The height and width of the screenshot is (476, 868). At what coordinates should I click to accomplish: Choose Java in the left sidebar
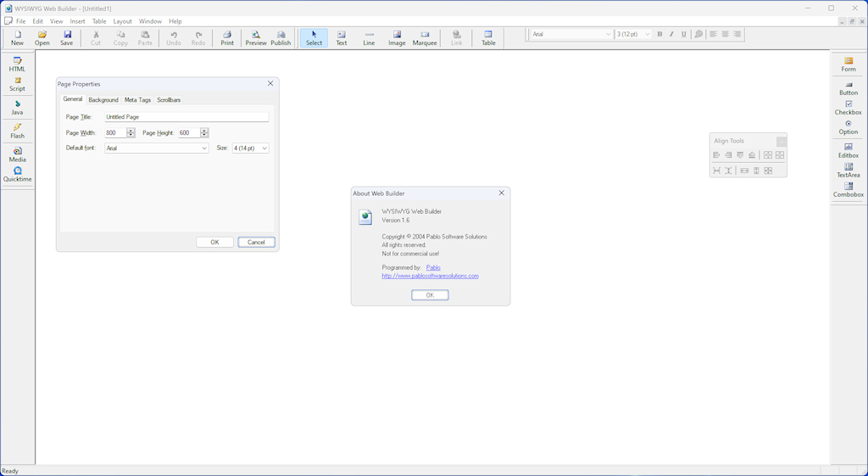(x=17, y=108)
